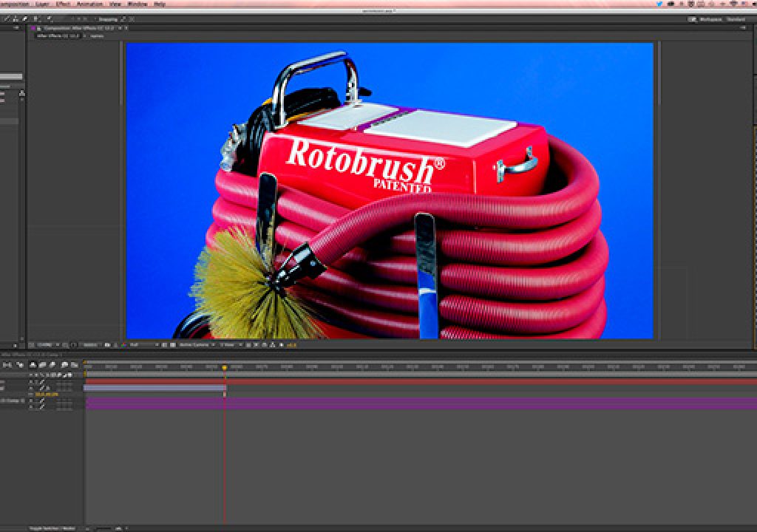Open the Fast Previews icon
This screenshot has height=532, width=757.
[256, 344]
